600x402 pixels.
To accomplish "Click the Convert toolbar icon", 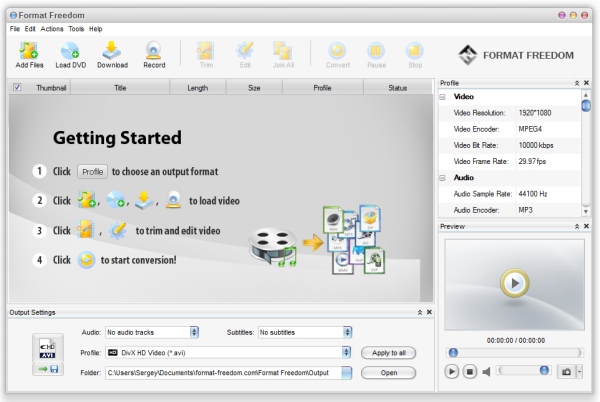I will 337,50.
